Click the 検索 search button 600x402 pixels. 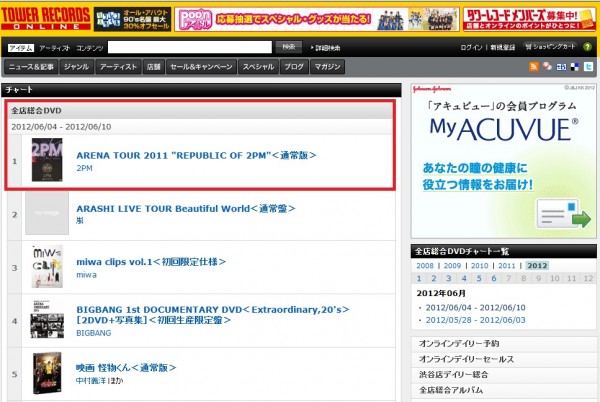tap(289, 47)
